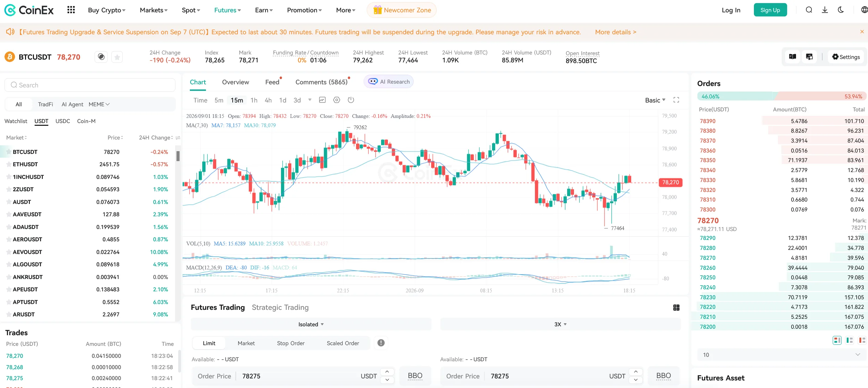Screen dimensions: 868x388
Task: Toggle favorite star for ADAUSDT
Action: point(9,227)
